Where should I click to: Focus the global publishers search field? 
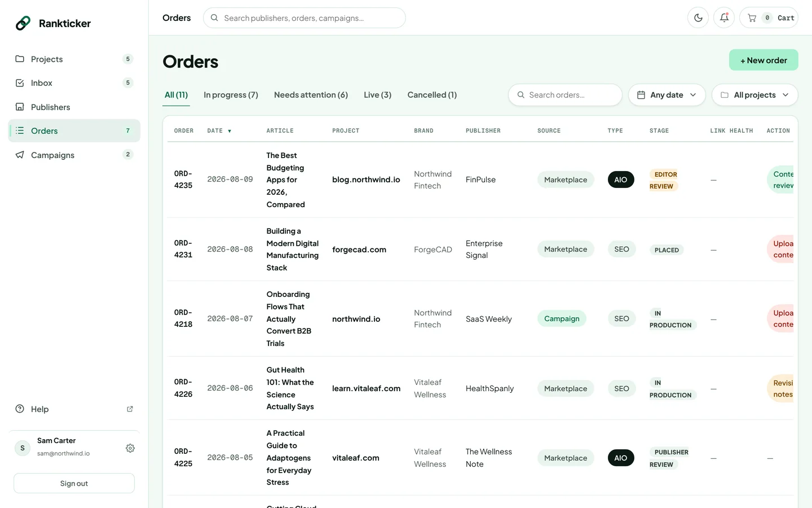[x=304, y=18]
